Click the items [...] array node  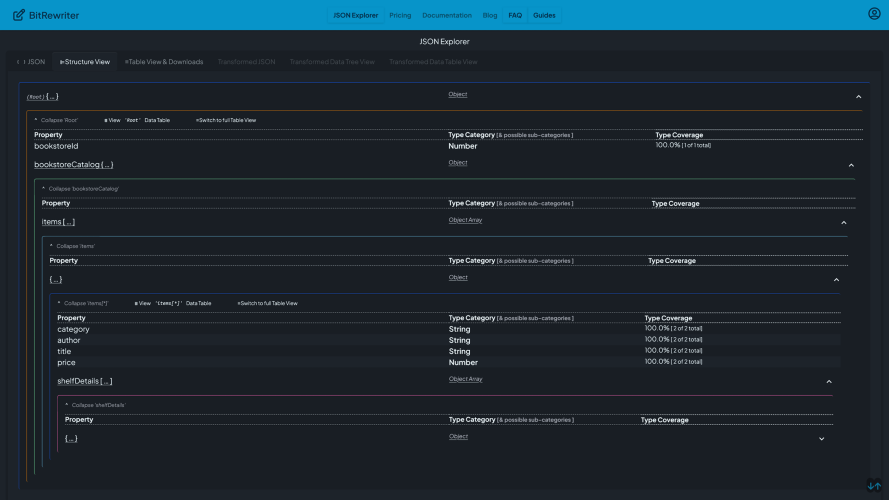tap(58, 222)
